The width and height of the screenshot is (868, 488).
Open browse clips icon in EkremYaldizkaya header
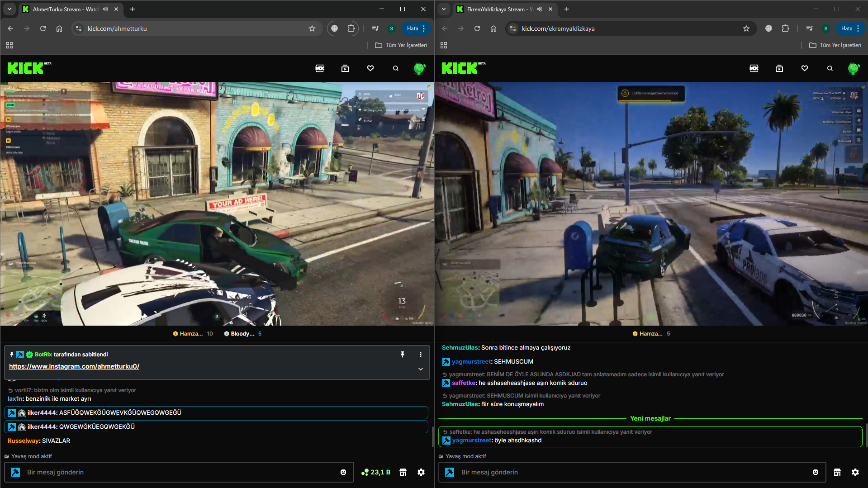(x=779, y=68)
